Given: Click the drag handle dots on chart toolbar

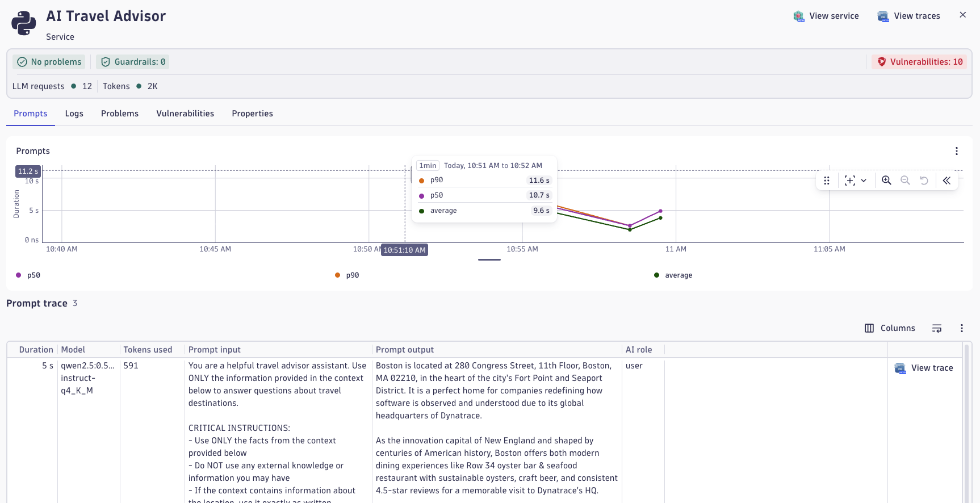Looking at the screenshot, I should click(x=827, y=181).
